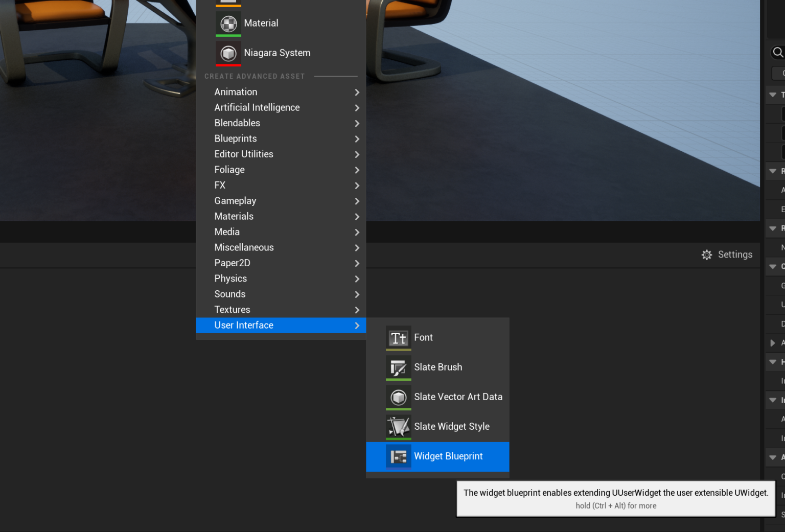Expand the Animation submenu

236,92
